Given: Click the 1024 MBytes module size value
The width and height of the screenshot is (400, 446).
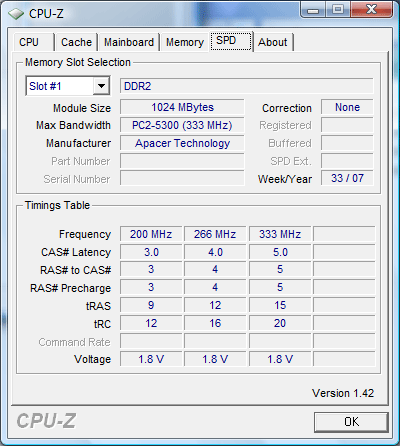Looking at the screenshot, I should (182, 107).
